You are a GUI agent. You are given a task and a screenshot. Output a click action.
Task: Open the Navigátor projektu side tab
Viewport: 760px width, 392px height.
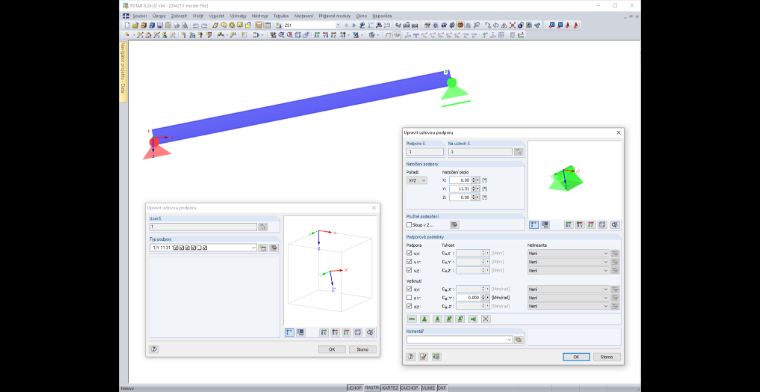pos(123,72)
